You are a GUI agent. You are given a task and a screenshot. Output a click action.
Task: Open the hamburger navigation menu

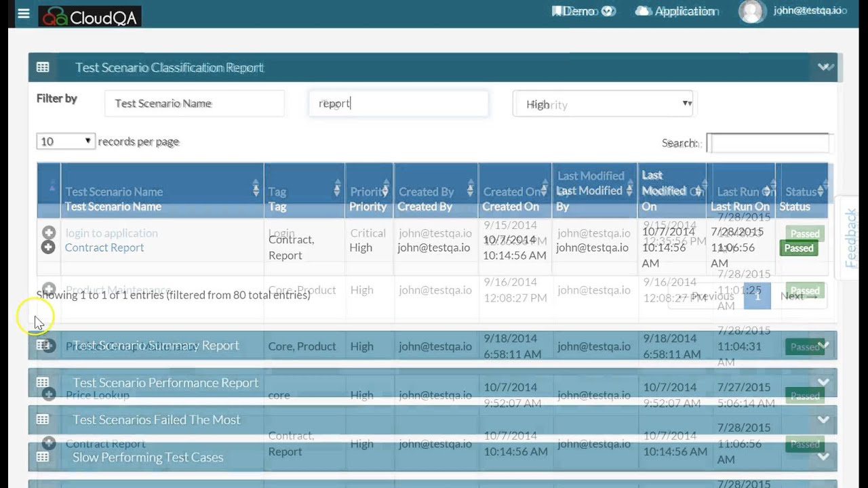(x=24, y=13)
